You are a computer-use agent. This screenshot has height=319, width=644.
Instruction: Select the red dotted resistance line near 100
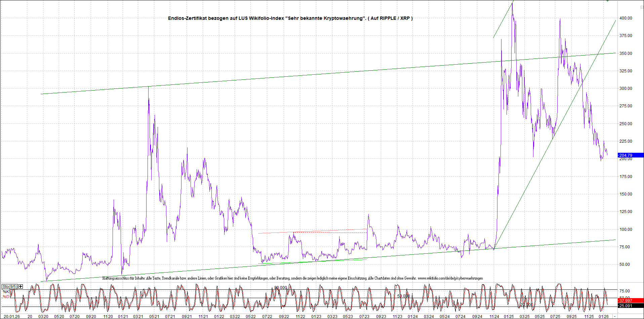point(329,232)
